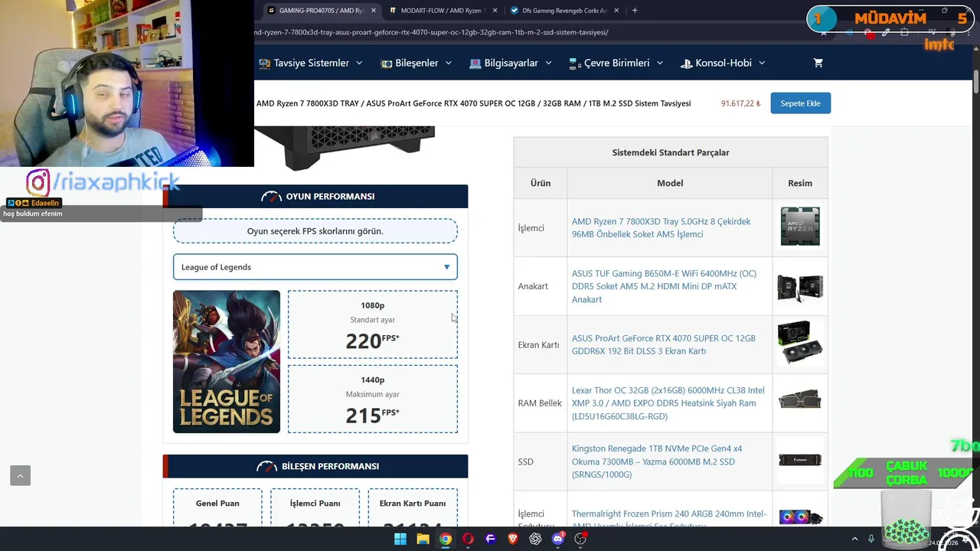Close the GAMING-PRO4070S tab
Viewport: 980px width, 551px height.
pos(374,11)
